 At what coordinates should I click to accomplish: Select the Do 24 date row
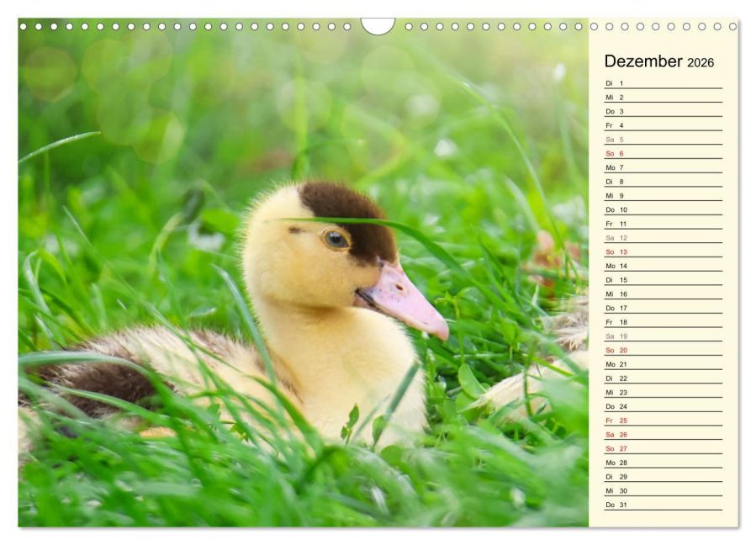coord(663,406)
